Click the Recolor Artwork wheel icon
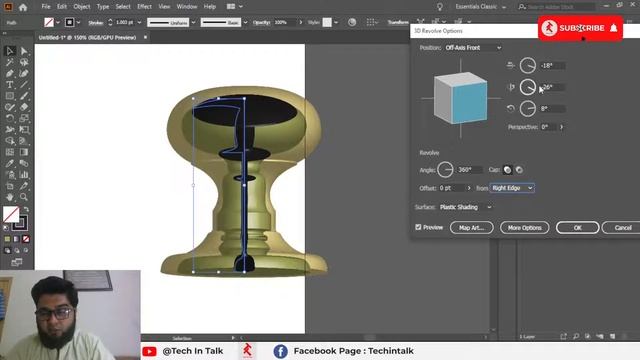640x360 pixels. coord(352,22)
